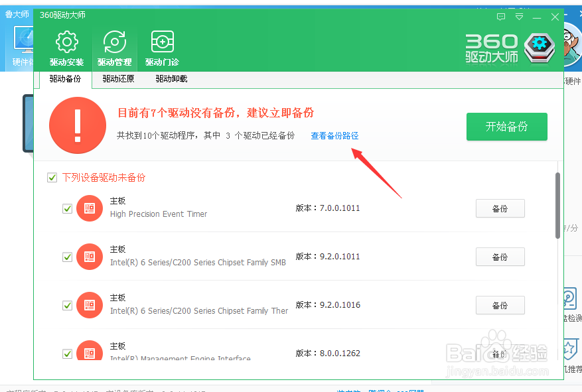Screen dimensions: 582x392
Task: Open the 查看备份路径 link
Action: pyautogui.click(x=334, y=135)
